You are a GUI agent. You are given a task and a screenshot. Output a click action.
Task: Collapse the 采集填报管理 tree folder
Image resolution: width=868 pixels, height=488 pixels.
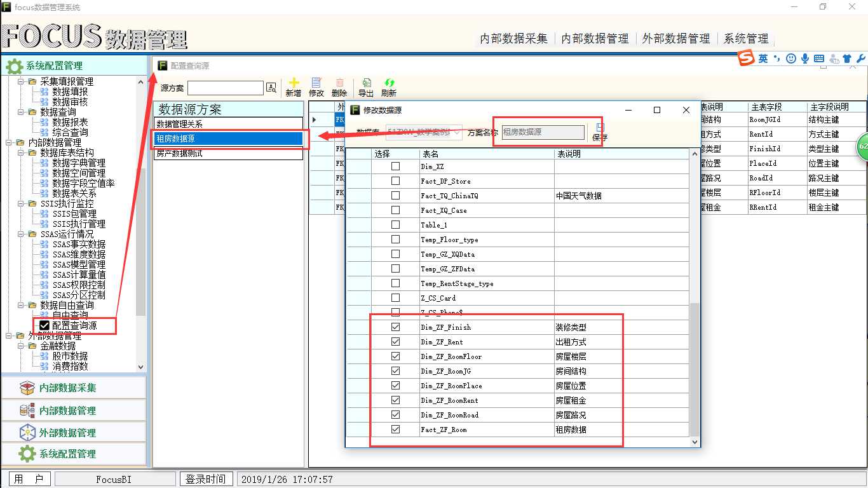tap(20, 81)
